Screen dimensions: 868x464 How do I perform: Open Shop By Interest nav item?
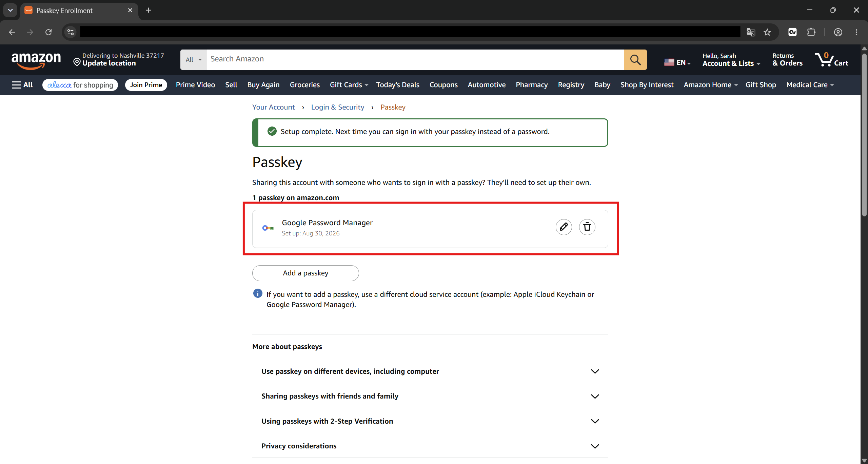coord(647,85)
